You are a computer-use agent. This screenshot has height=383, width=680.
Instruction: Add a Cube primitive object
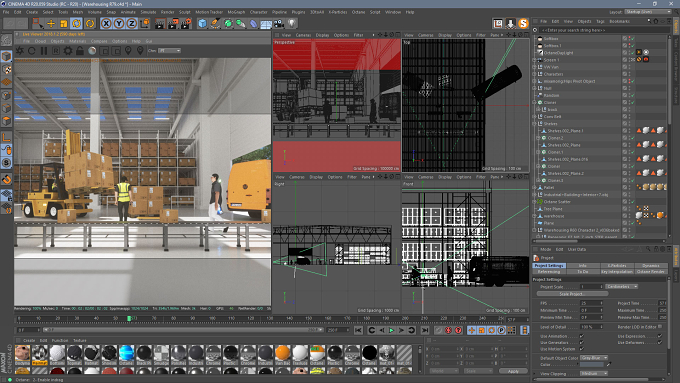point(202,23)
